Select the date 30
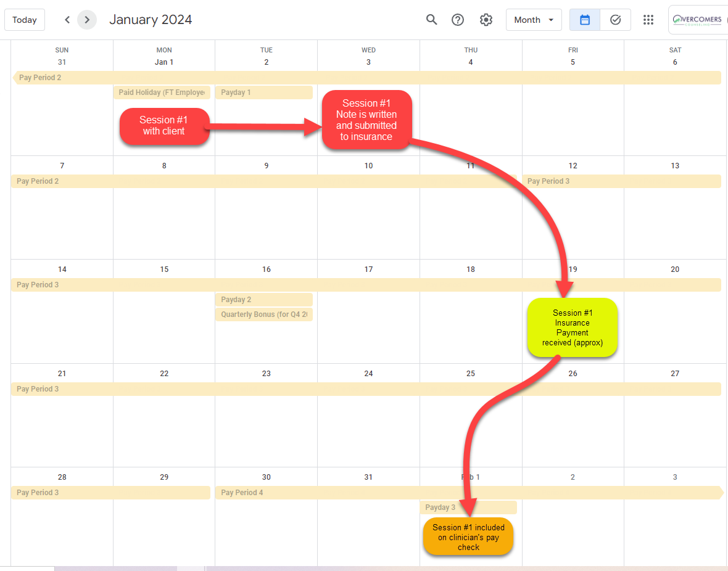 (267, 477)
